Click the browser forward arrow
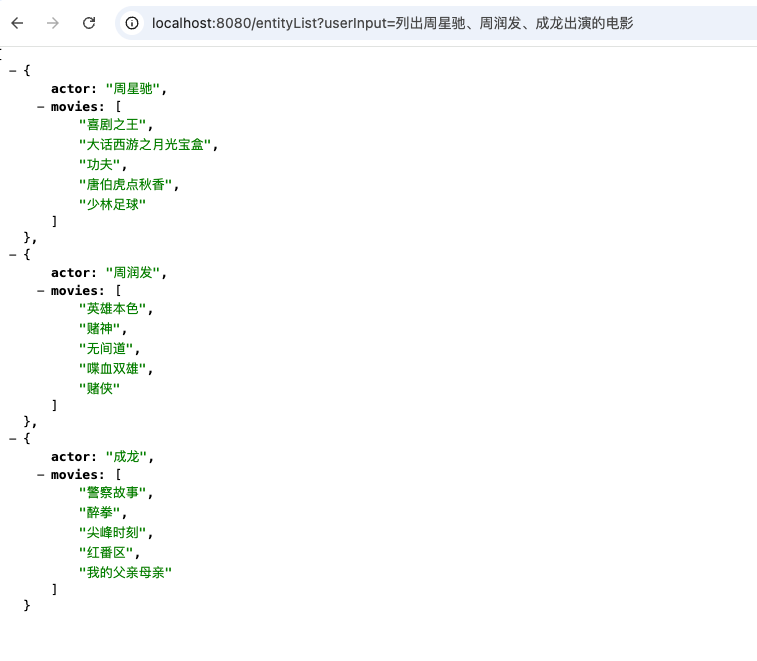 [53, 23]
